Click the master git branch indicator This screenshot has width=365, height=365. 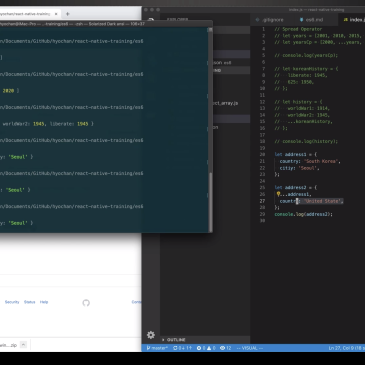tap(157, 348)
